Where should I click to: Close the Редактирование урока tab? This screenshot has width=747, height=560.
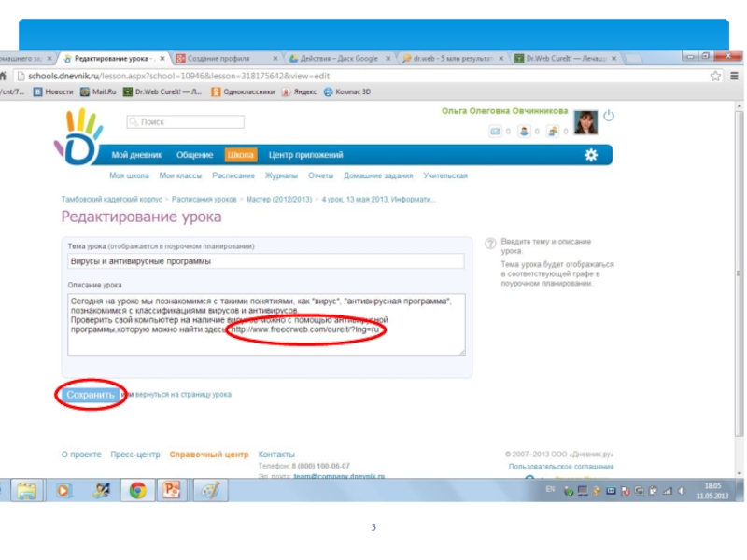162,59
